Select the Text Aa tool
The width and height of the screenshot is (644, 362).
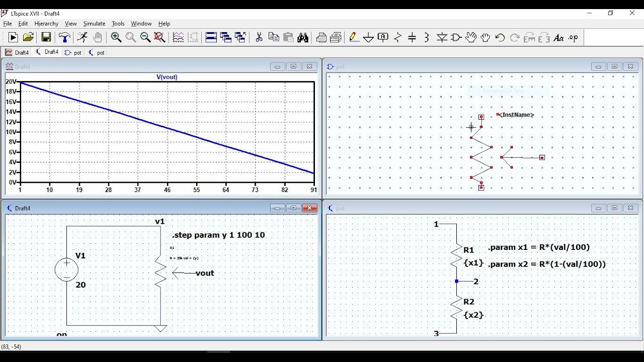[558, 37]
